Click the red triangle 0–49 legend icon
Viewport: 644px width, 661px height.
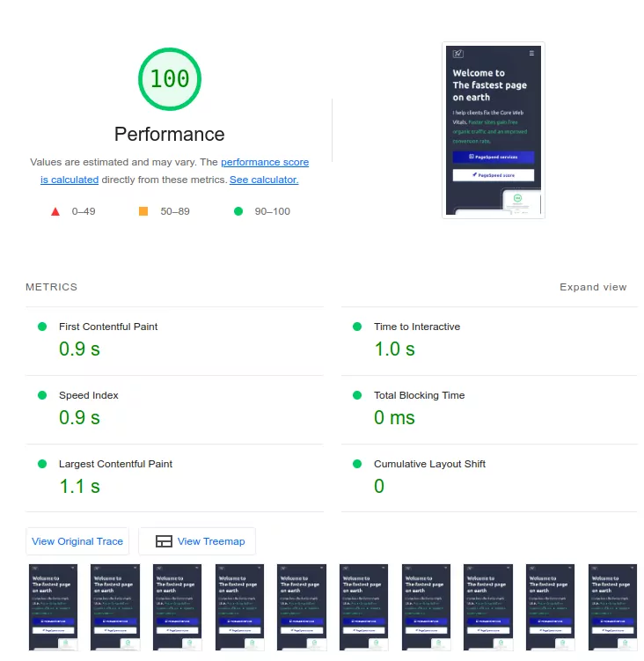[x=55, y=211]
